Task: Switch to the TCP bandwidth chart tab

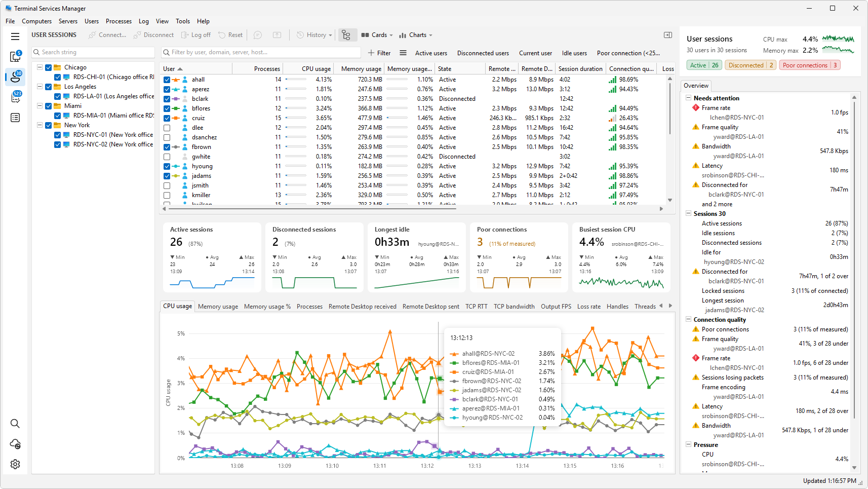Action: 514,307
